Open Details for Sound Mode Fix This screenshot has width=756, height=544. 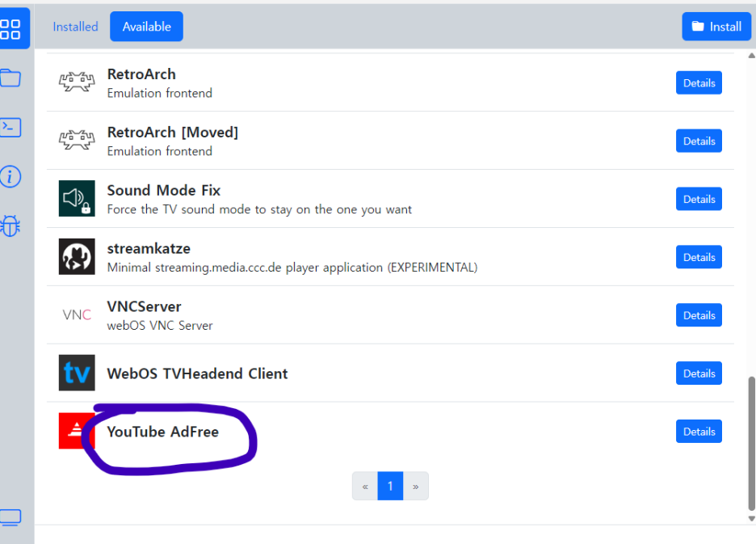tap(699, 199)
